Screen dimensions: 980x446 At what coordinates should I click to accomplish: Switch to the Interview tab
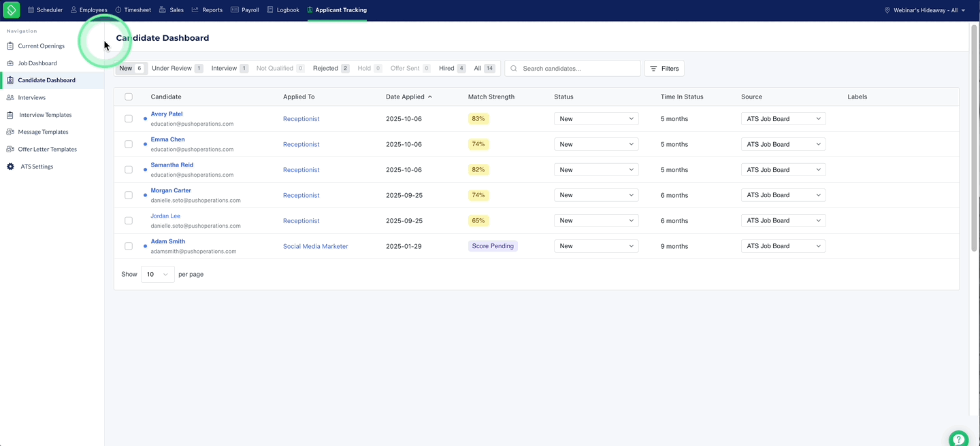click(229, 69)
